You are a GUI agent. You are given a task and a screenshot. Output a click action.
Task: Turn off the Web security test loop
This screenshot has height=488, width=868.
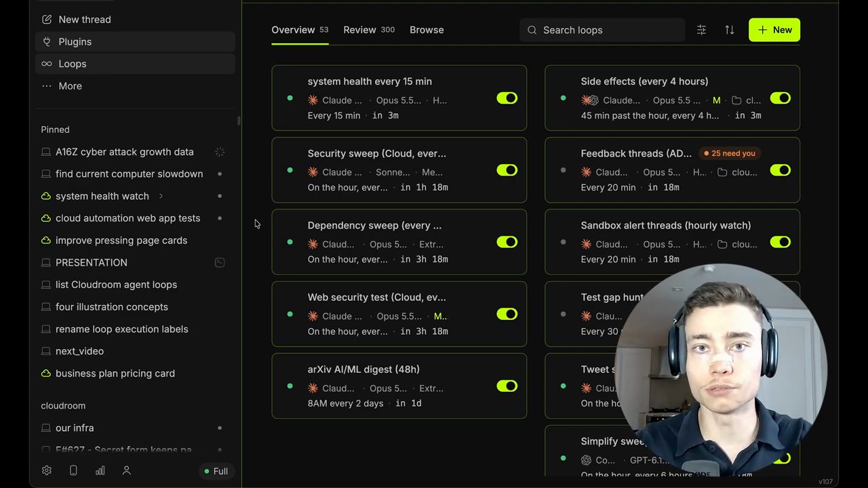click(507, 314)
